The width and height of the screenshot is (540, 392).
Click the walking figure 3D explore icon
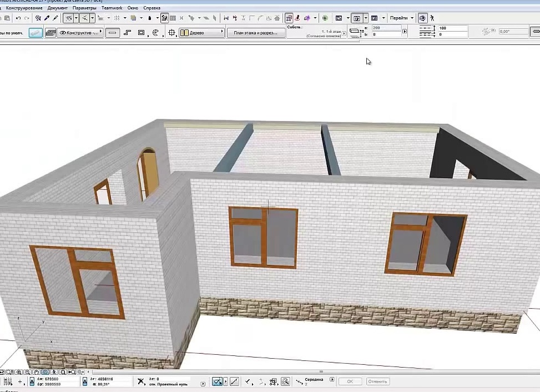pos(432,18)
